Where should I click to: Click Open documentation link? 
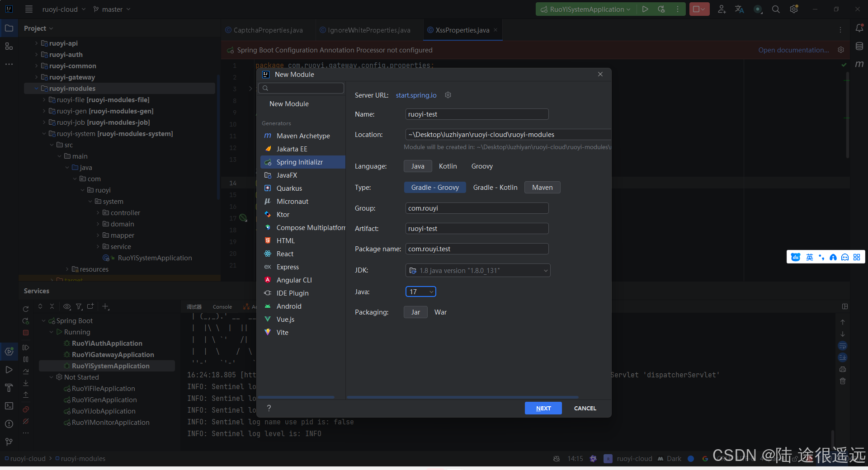click(793, 50)
